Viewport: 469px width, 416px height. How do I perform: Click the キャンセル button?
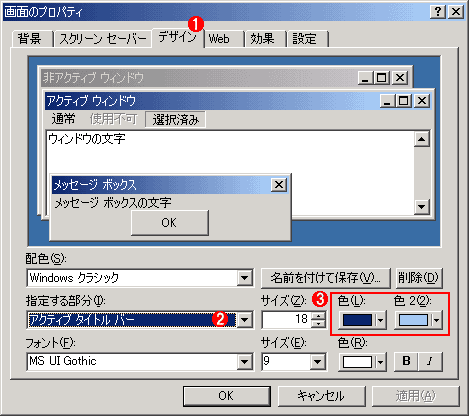pos(321,396)
